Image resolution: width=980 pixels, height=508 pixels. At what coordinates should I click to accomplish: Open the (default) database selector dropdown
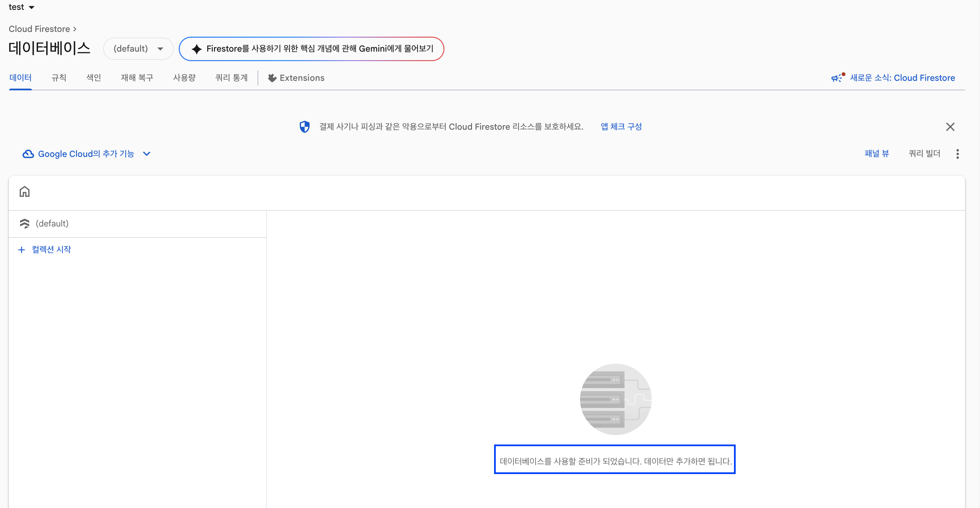138,49
